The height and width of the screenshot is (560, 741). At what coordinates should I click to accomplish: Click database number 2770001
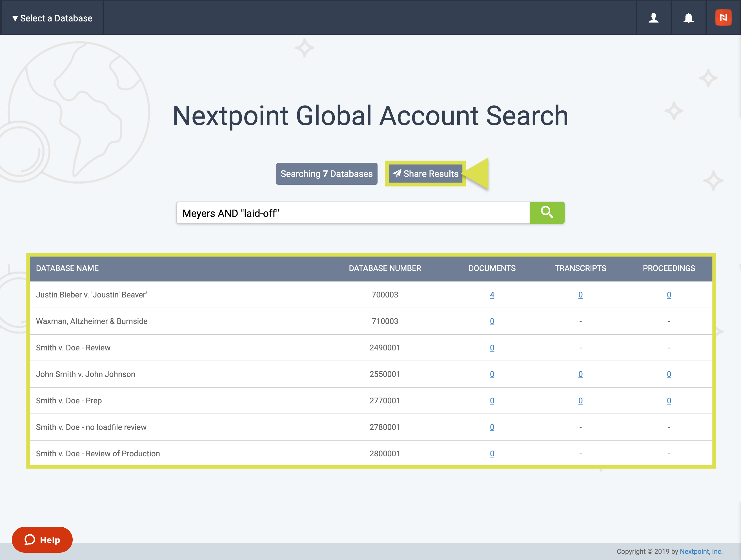click(x=385, y=401)
